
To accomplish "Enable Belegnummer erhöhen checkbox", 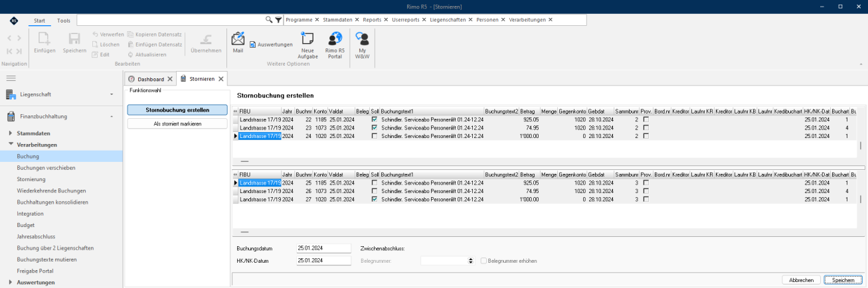I will [x=483, y=261].
